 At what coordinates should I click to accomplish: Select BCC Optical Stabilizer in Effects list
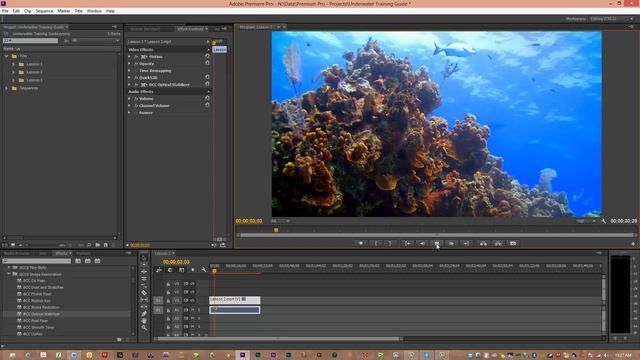click(42, 314)
